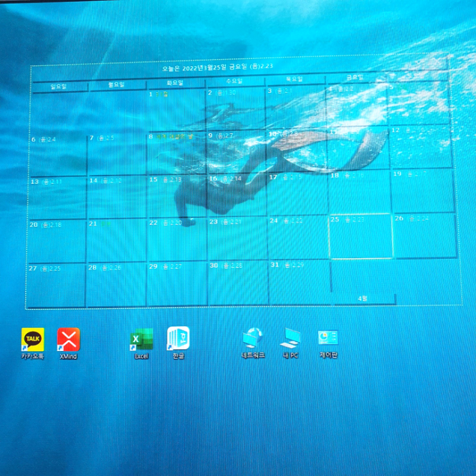Select calendar day 16 (음)2.14

(237, 195)
